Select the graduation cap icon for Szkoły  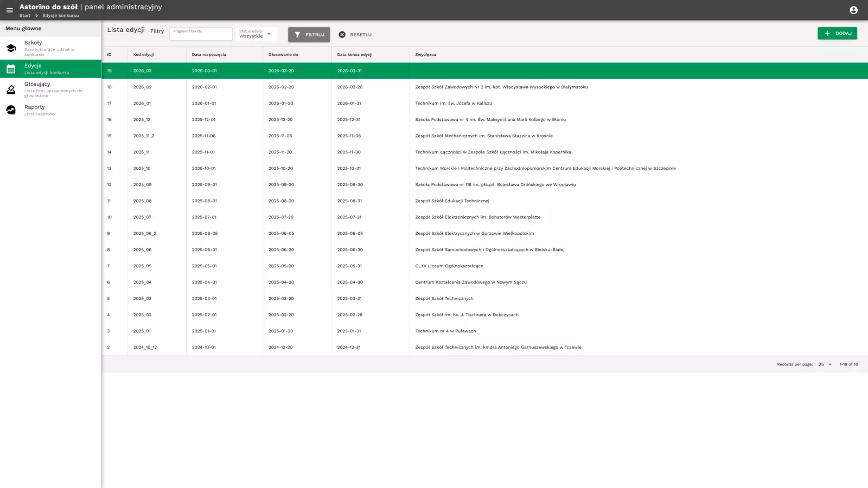pyautogui.click(x=11, y=48)
